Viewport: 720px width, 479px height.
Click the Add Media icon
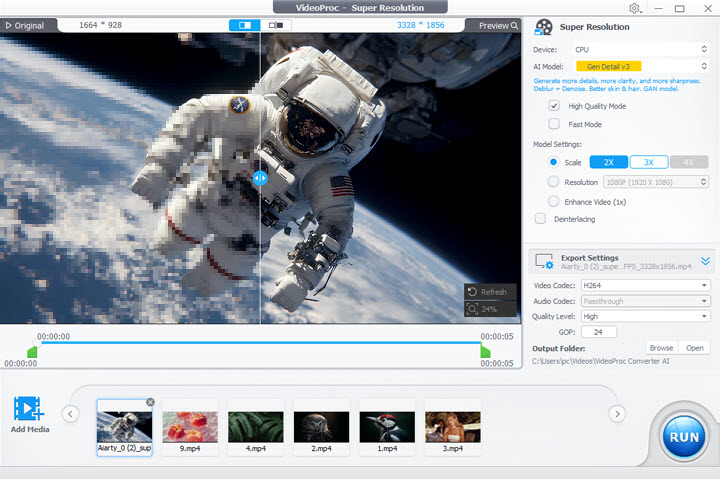[x=29, y=409]
